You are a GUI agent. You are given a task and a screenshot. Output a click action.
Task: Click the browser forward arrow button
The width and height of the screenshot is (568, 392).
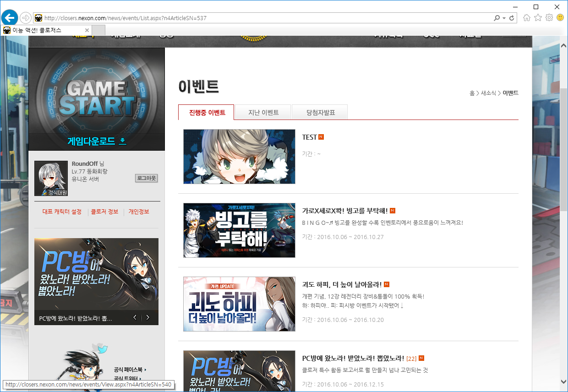coord(26,18)
